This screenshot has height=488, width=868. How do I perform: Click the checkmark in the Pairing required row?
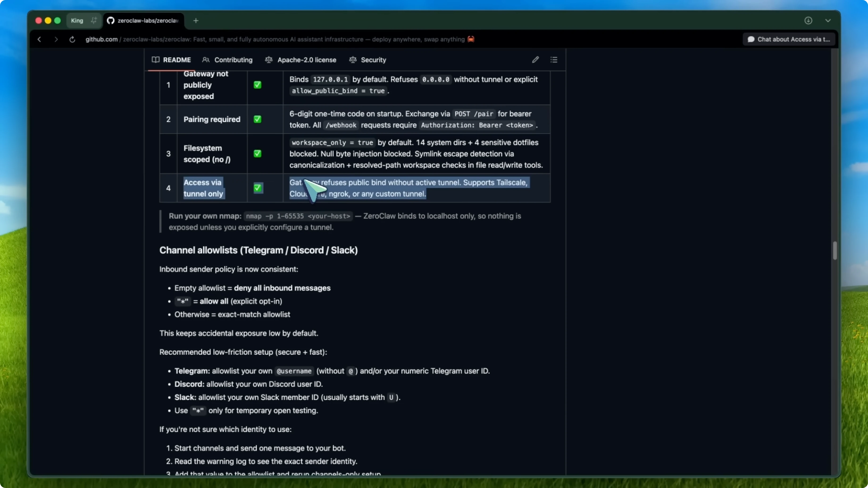[257, 119]
